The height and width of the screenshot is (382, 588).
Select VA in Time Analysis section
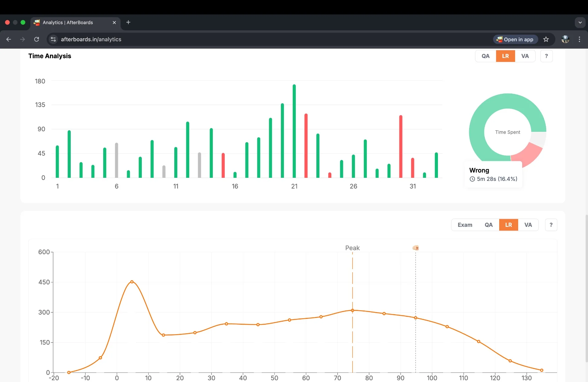click(x=525, y=56)
